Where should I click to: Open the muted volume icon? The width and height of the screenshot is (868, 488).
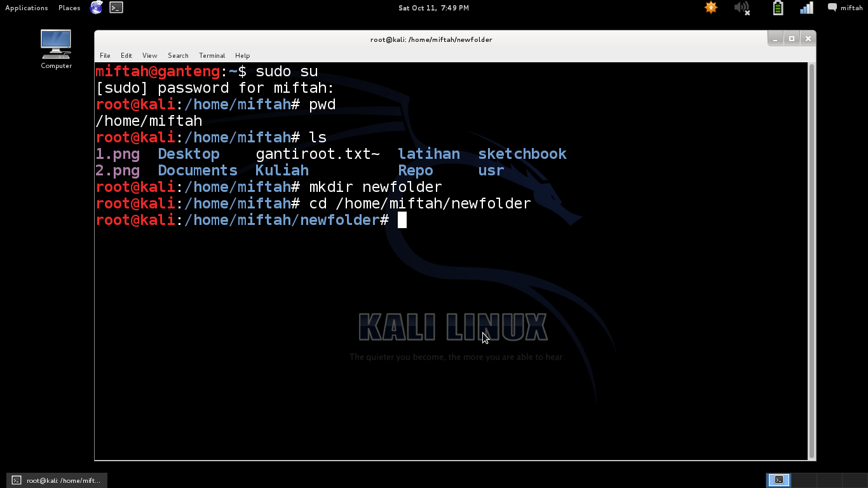(742, 8)
